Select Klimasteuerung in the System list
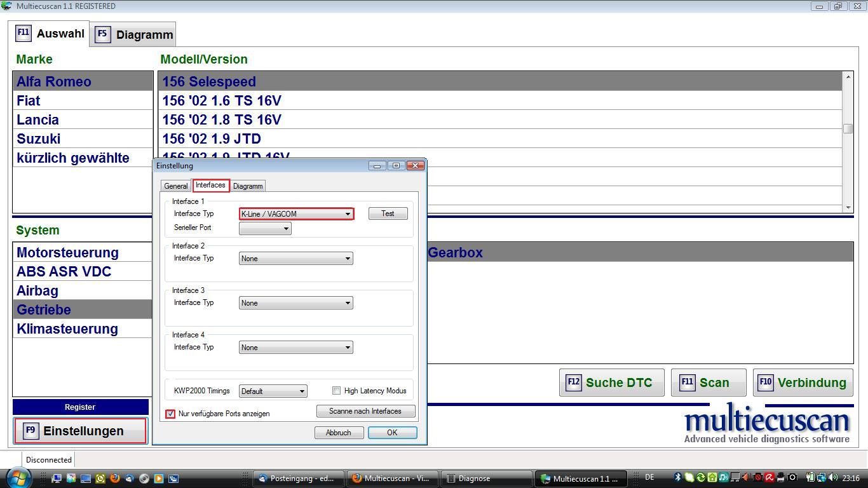Image resolution: width=868 pixels, height=488 pixels. tap(83, 329)
